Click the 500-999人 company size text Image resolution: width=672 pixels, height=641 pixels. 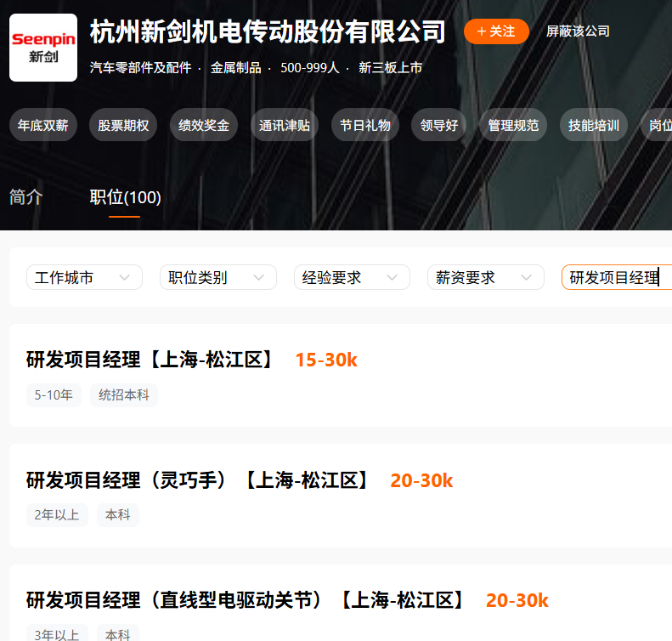(x=310, y=68)
